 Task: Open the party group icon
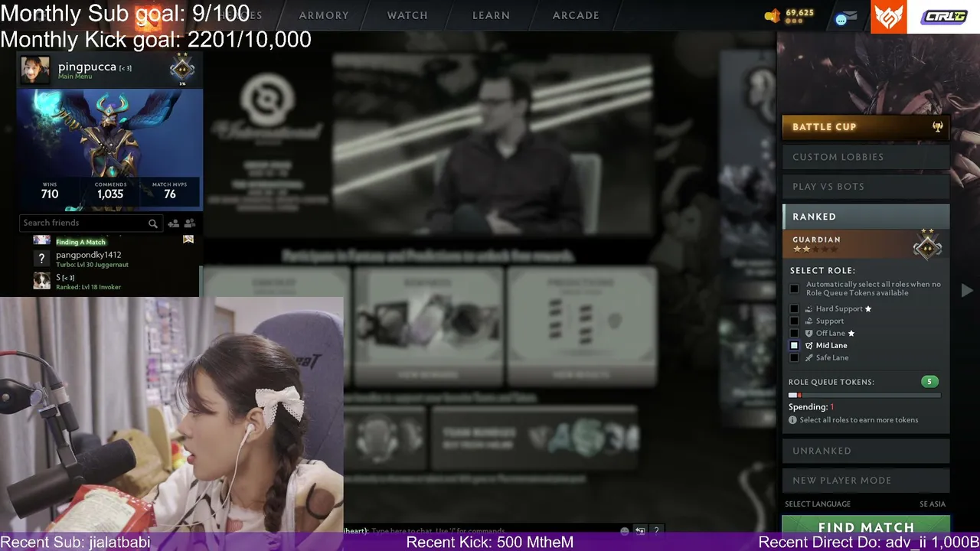click(x=190, y=223)
